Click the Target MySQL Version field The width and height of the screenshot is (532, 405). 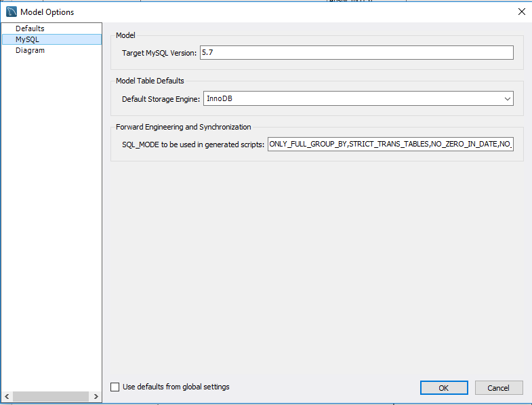pyautogui.click(x=356, y=53)
